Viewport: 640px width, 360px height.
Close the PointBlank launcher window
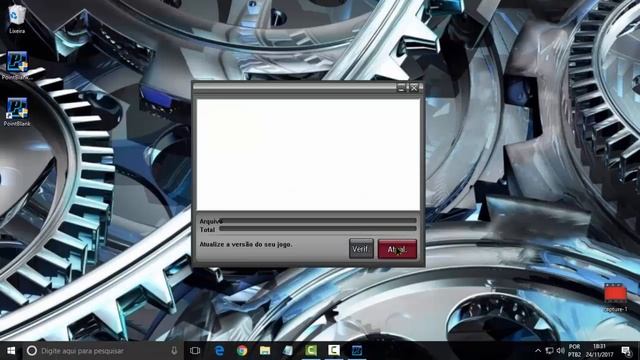coord(414,87)
